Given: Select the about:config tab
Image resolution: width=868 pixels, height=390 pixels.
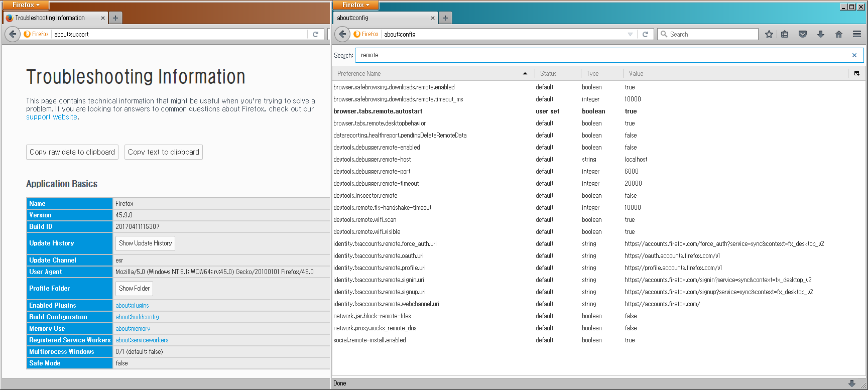Looking at the screenshot, I should [384, 18].
